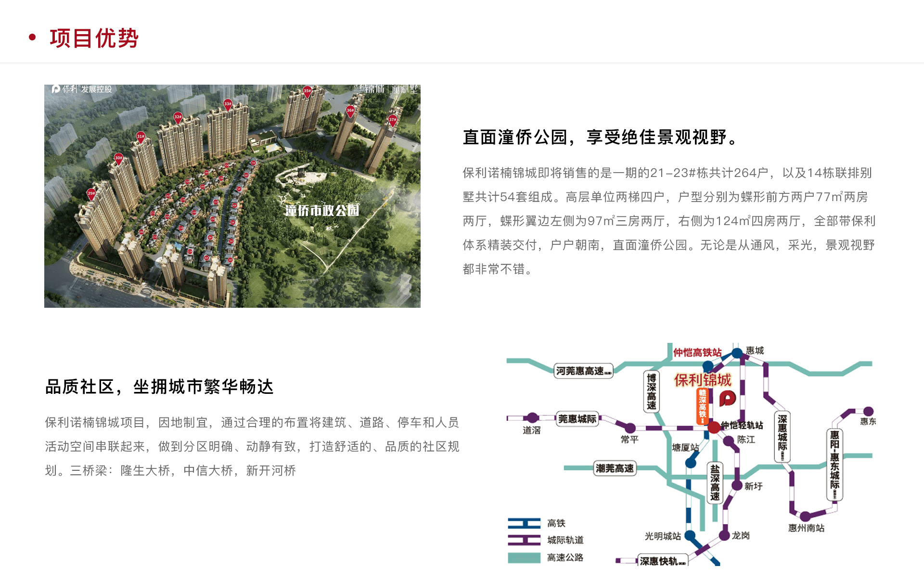
Task: Click the 35# building pin marker
Action: [307, 91]
